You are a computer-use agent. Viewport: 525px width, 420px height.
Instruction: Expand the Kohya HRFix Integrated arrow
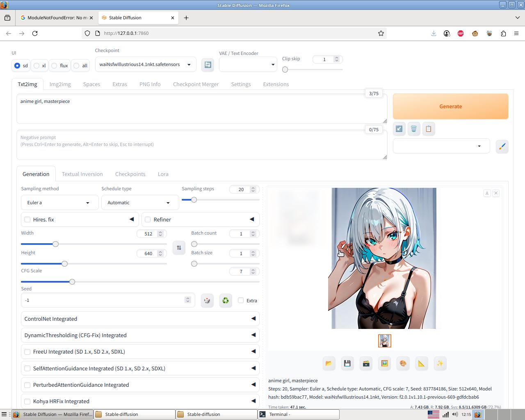[253, 401]
